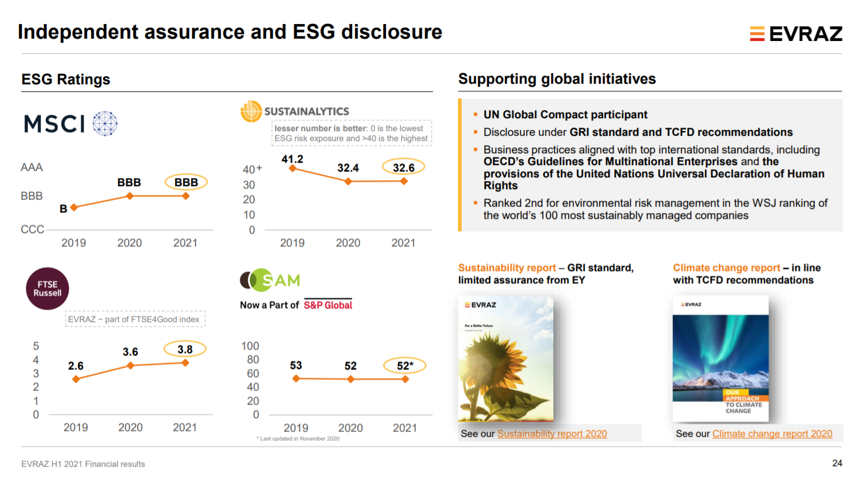868x477 pixels.
Task: Click the 41.2 Sustainalytics value
Action: (292, 159)
